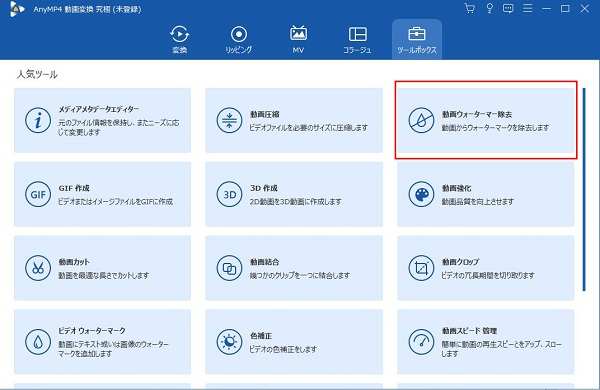Image resolution: width=600 pixels, height=390 pixels.
Task: Click the 動画強化 palette icon
Action: (421, 194)
